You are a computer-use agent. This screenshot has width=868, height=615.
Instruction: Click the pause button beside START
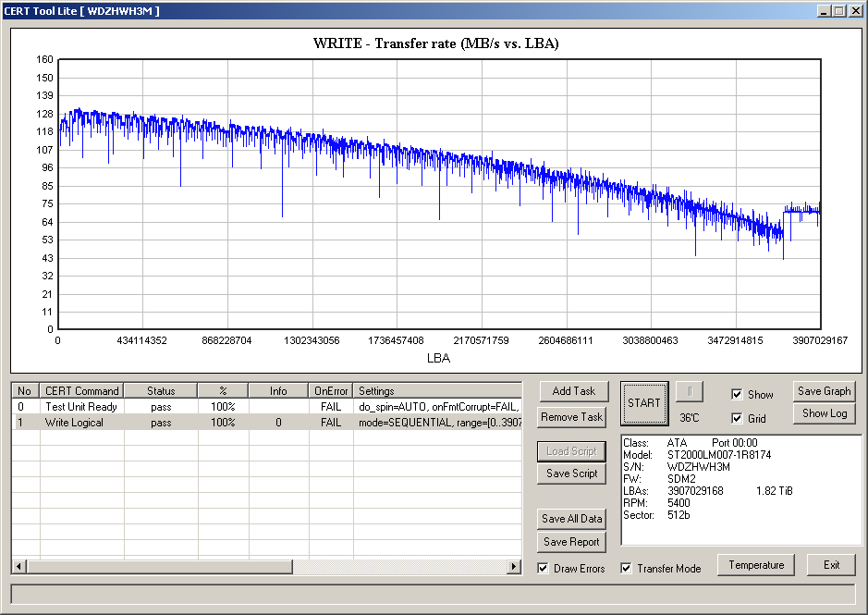click(x=683, y=392)
